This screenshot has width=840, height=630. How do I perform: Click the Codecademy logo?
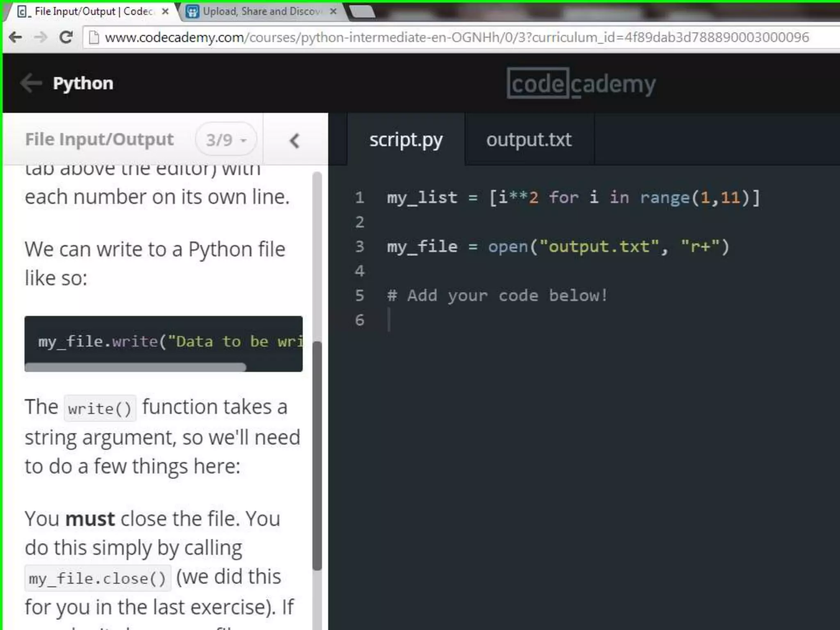(x=581, y=84)
